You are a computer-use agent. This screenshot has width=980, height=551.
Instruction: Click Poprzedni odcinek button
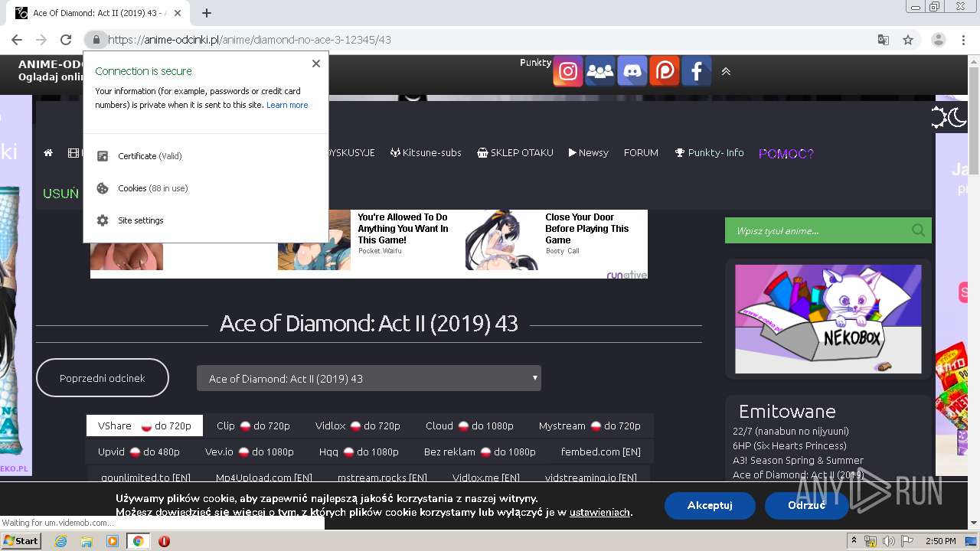tap(103, 378)
